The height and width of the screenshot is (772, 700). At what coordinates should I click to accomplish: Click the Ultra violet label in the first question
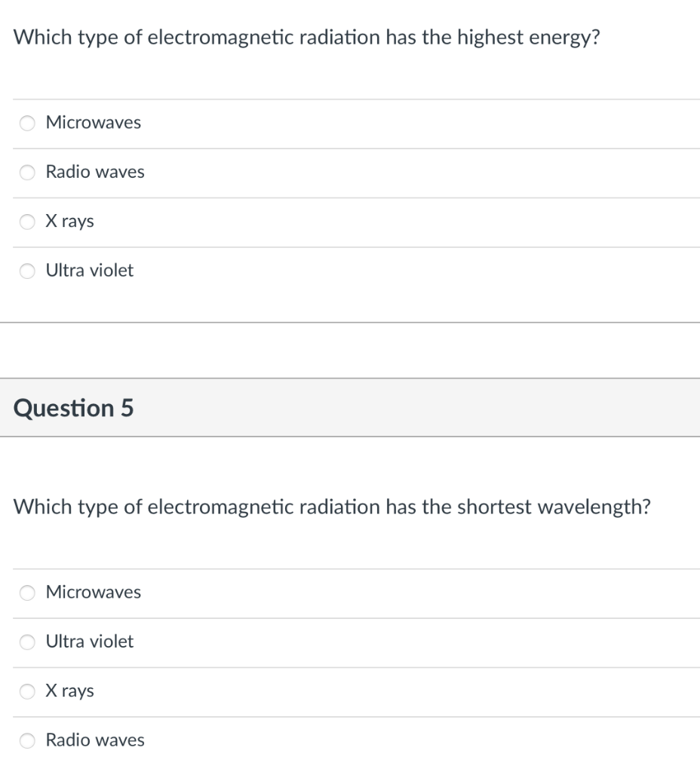point(91,271)
